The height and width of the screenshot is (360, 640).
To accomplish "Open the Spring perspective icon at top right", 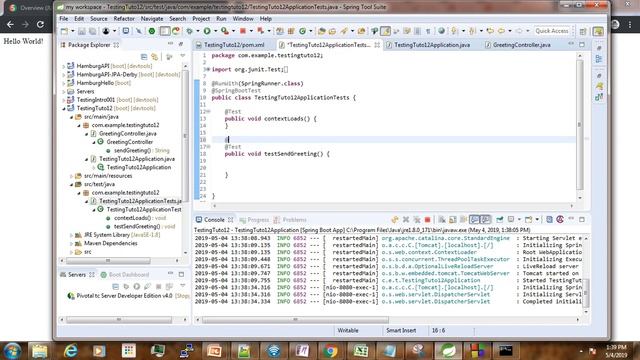I will click(598, 31).
